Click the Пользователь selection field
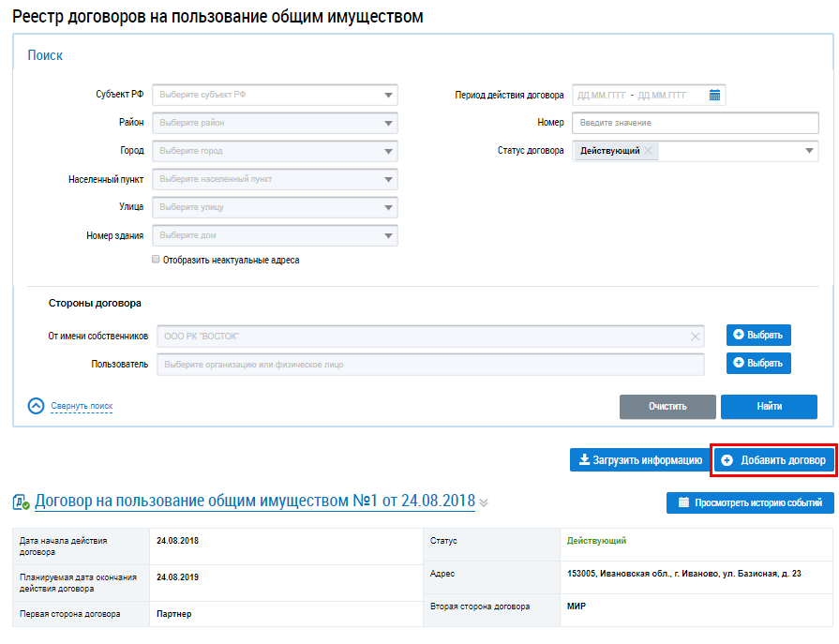The height and width of the screenshot is (644, 839). coord(430,365)
